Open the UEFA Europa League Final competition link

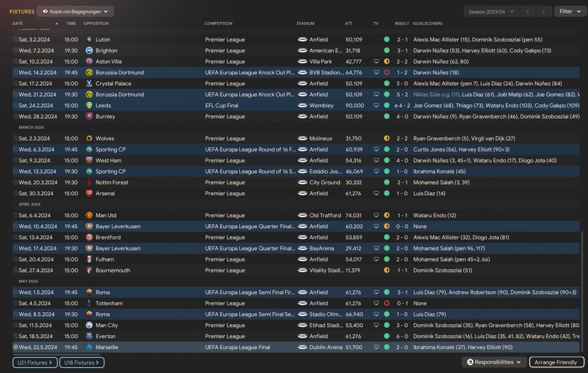coord(237,348)
